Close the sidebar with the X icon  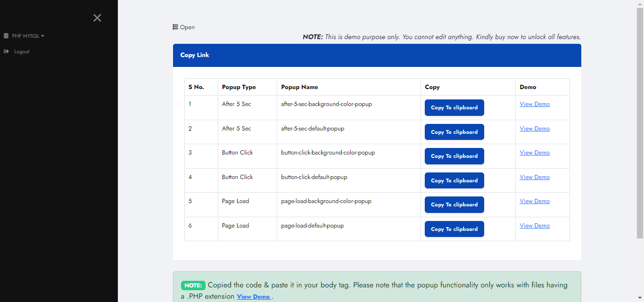click(x=97, y=18)
